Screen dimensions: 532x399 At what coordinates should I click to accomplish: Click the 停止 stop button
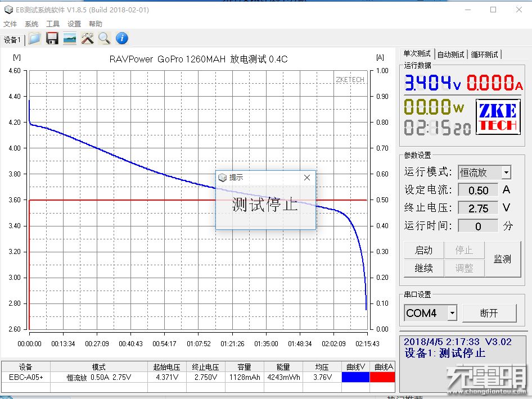(464, 251)
